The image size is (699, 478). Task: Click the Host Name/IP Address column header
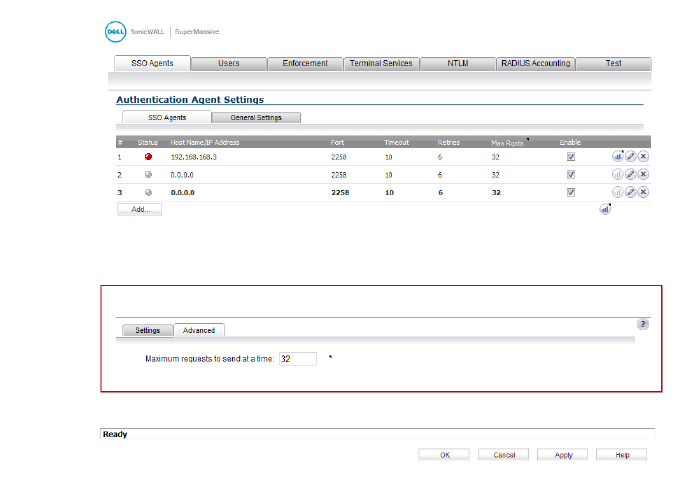(205, 143)
